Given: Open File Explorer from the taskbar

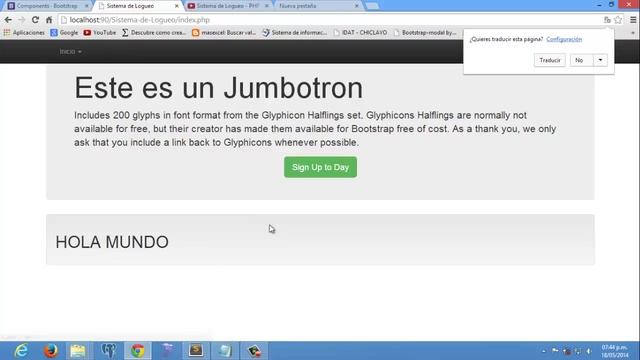Looking at the screenshot, I should (x=78, y=351).
